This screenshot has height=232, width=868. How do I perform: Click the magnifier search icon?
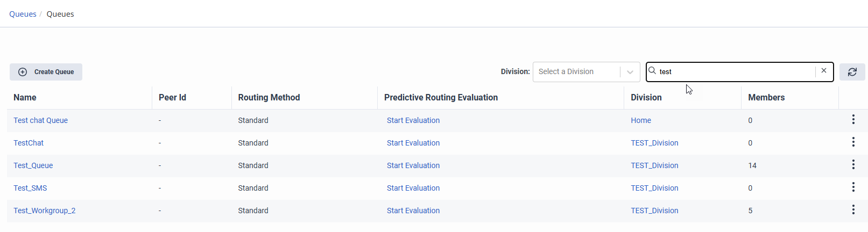click(652, 71)
